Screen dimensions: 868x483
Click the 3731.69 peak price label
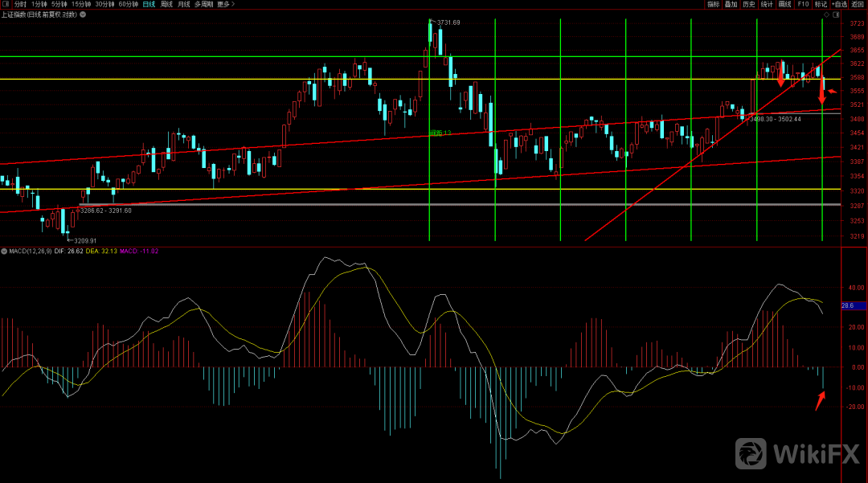tap(447, 23)
